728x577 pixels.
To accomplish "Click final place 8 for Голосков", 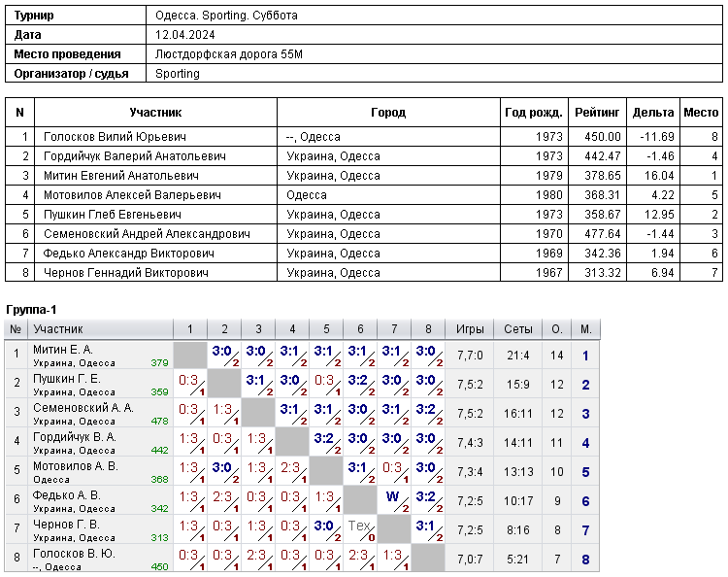I will click(585, 560).
